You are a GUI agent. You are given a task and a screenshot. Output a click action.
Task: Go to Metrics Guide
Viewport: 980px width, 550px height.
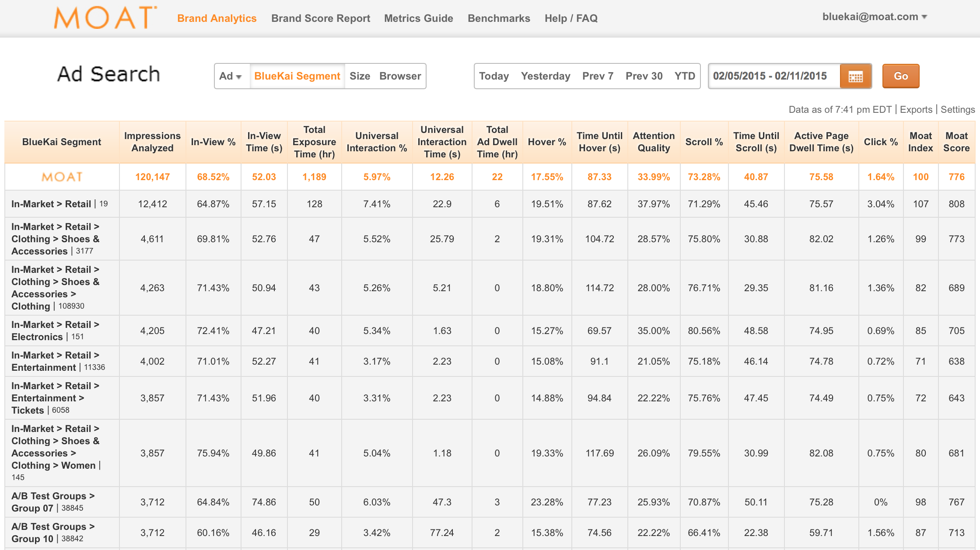(418, 18)
